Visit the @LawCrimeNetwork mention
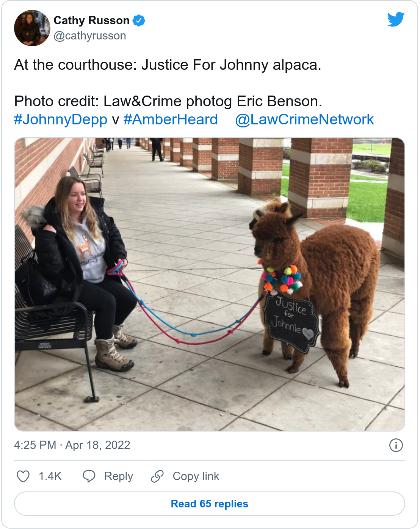Screen dimensions: 420x529 pyautogui.click(x=304, y=119)
